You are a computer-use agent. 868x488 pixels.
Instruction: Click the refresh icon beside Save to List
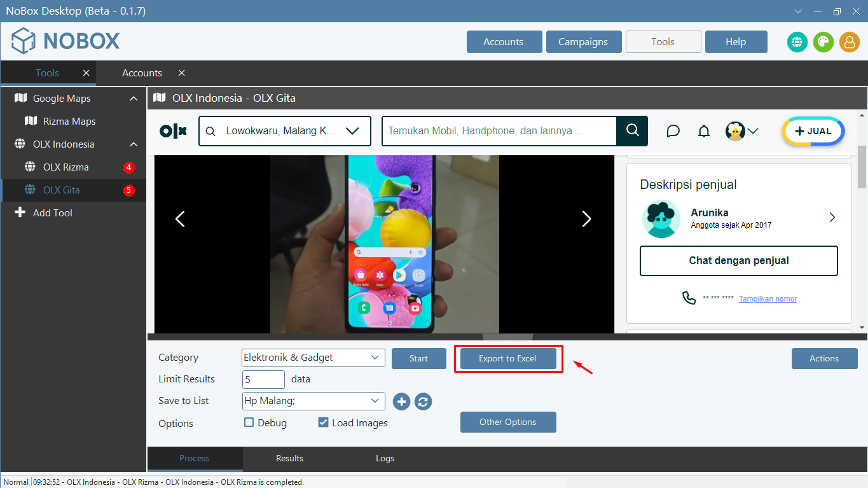click(423, 401)
